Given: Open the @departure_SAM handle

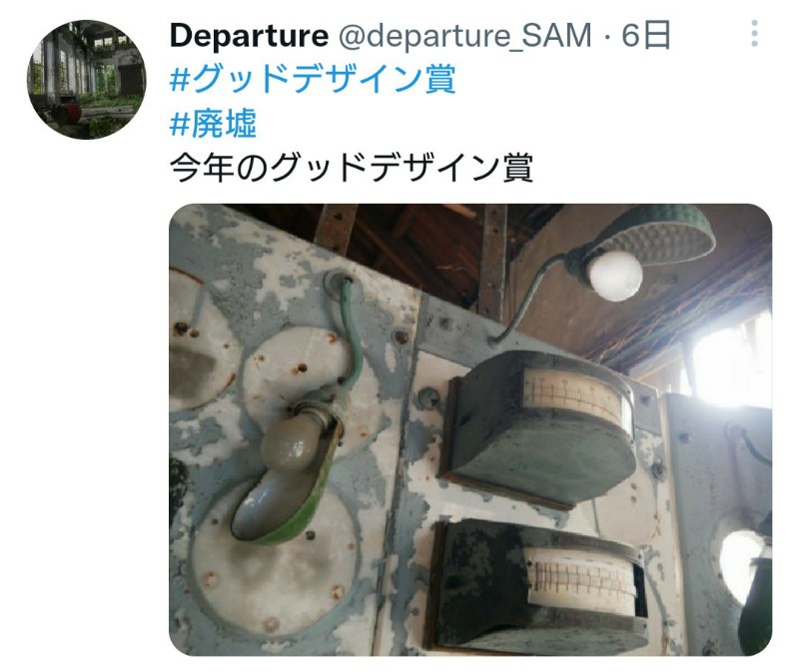Looking at the screenshot, I should click(464, 36).
